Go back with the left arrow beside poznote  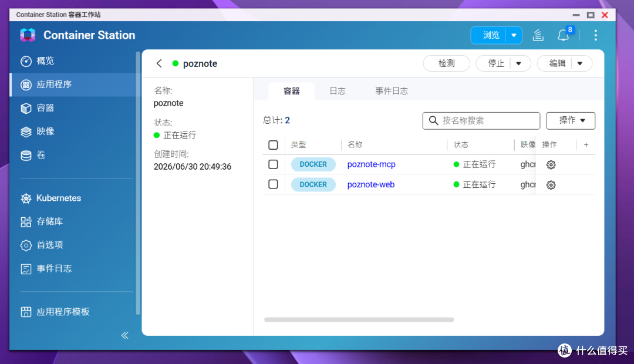tap(159, 63)
